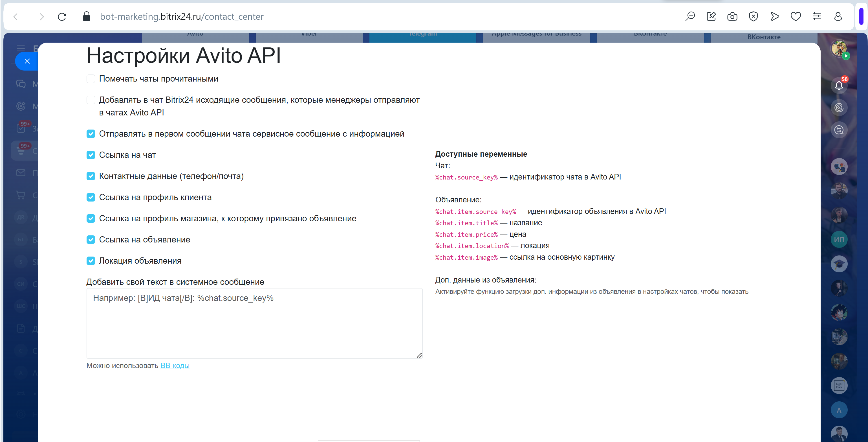
Task: Click the heart bookmarks icon
Action: tap(796, 17)
